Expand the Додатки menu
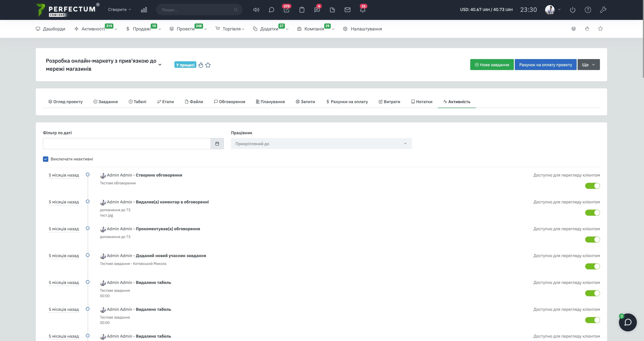644x341 pixels. (271, 29)
